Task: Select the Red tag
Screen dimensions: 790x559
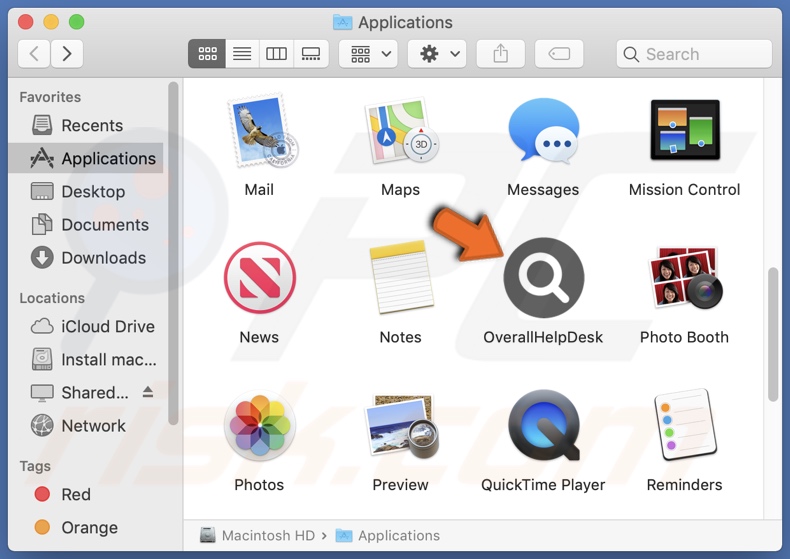Action: click(x=86, y=494)
